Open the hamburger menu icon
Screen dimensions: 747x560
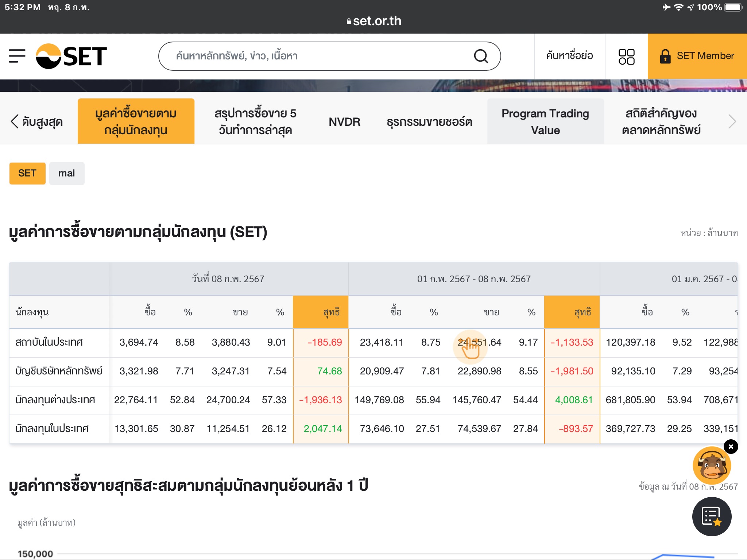tap(17, 56)
